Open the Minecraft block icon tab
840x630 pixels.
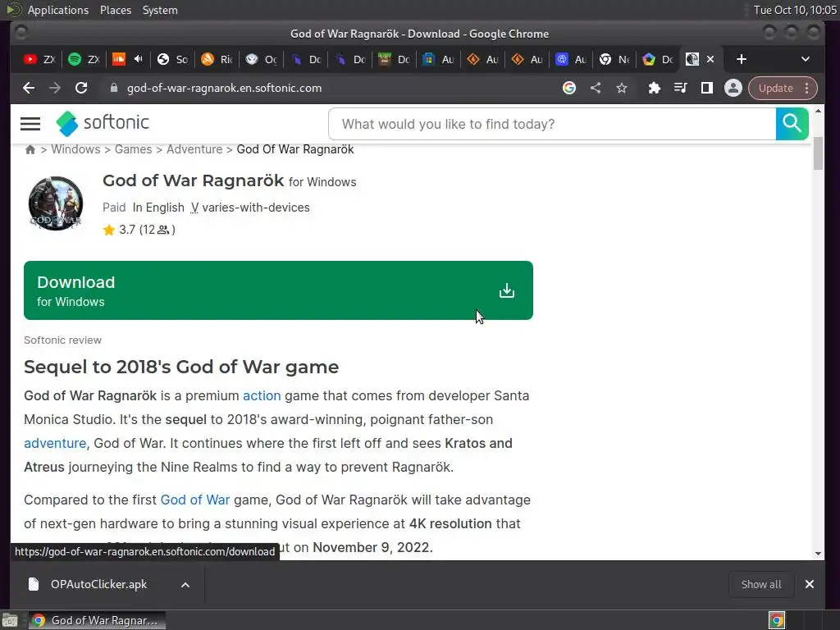coord(394,59)
